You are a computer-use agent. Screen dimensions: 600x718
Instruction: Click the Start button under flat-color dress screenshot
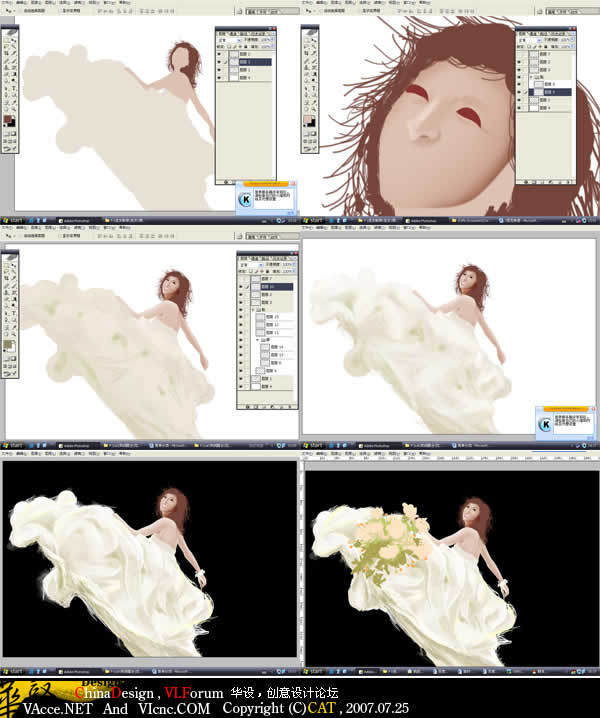point(12,220)
